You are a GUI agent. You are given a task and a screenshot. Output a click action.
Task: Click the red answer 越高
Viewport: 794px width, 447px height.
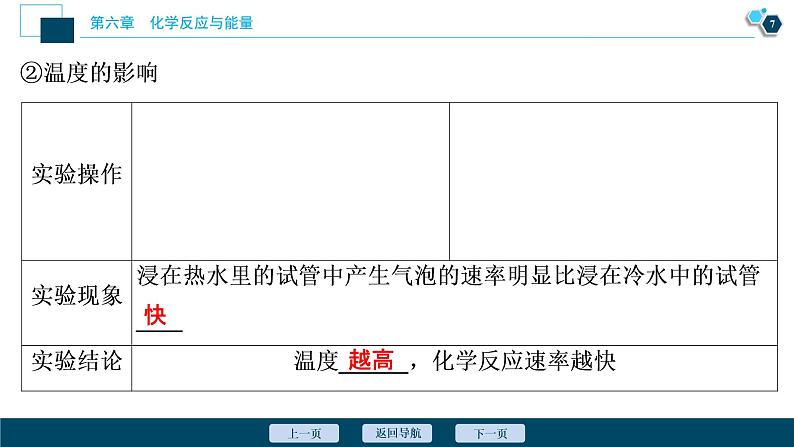371,360
